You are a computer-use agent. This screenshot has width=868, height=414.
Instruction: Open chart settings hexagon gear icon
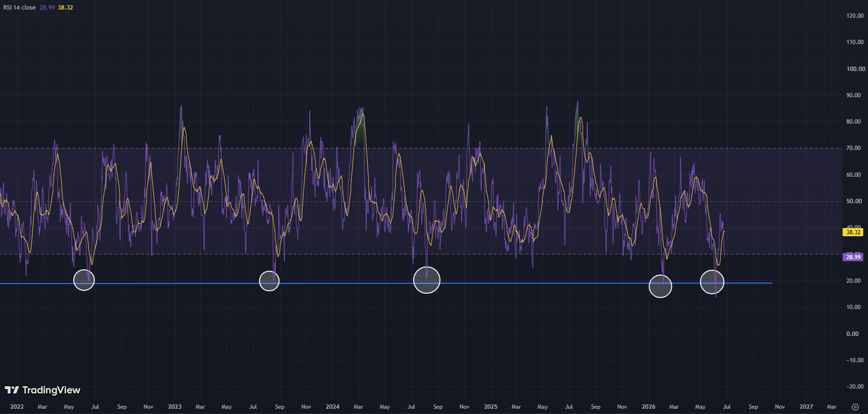[x=854, y=407]
